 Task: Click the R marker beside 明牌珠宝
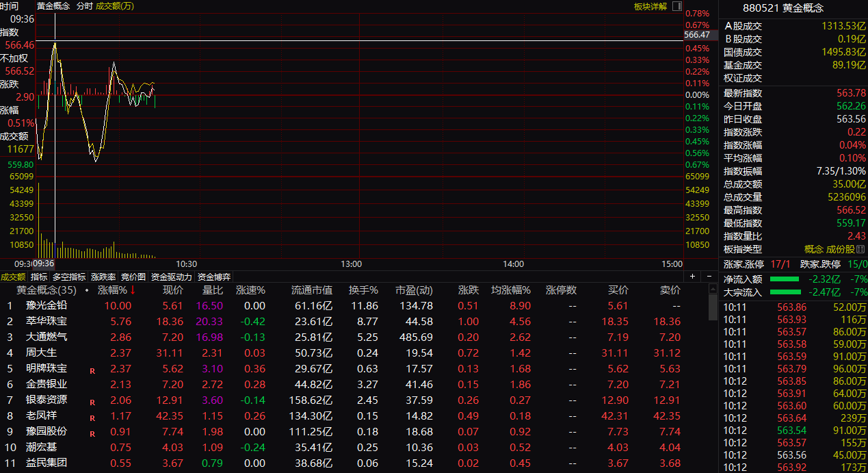pyautogui.click(x=92, y=370)
